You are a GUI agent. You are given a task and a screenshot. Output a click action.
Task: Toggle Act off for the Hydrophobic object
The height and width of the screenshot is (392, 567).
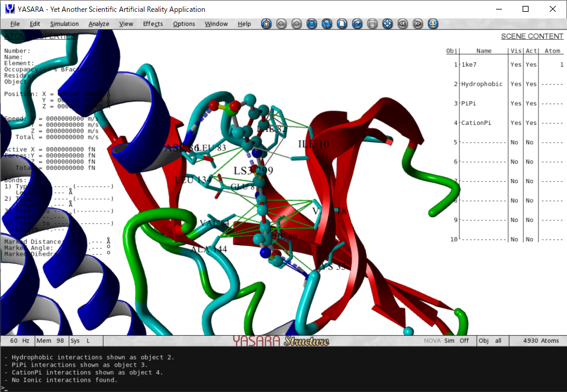tap(530, 83)
